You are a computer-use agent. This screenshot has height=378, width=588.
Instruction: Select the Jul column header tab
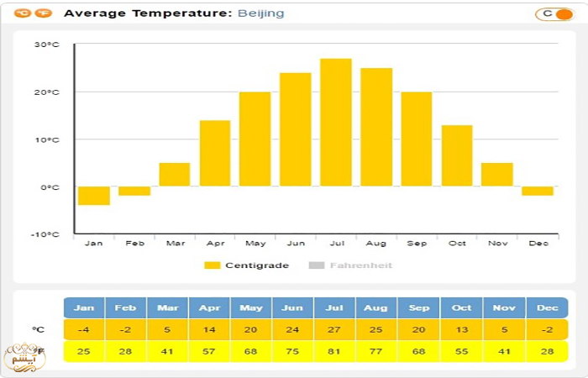[335, 308]
